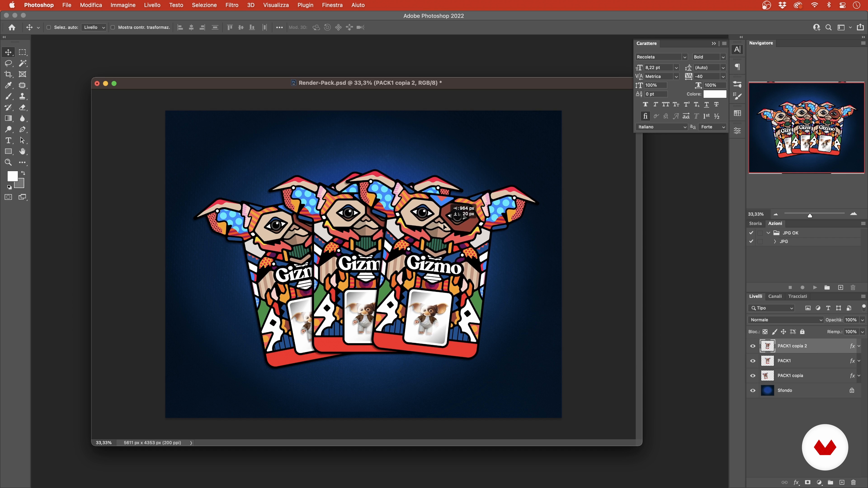Image resolution: width=868 pixels, height=488 pixels.
Task: Toggle faux bold in Carattere panel
Action: (x=645, y=104)
